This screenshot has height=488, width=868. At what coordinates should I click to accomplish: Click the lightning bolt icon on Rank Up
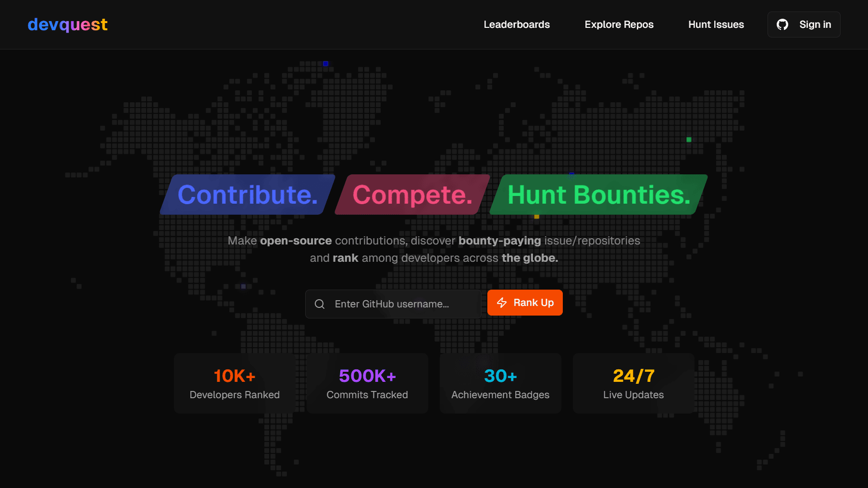click(x=502, y=303)
